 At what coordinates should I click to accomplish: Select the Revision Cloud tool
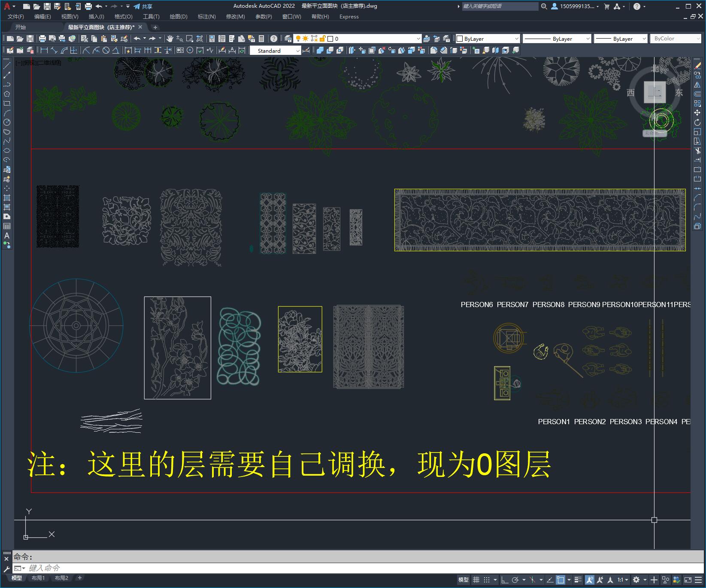coord(7,132)
